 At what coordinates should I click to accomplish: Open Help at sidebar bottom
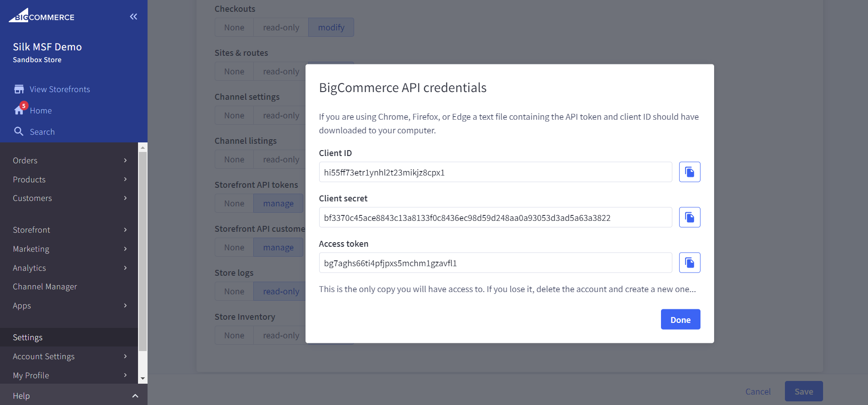[x=21, y=396]
